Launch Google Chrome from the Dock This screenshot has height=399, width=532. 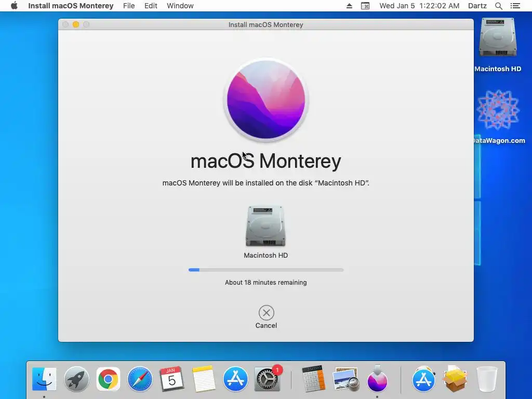click(x=108, y=379)
